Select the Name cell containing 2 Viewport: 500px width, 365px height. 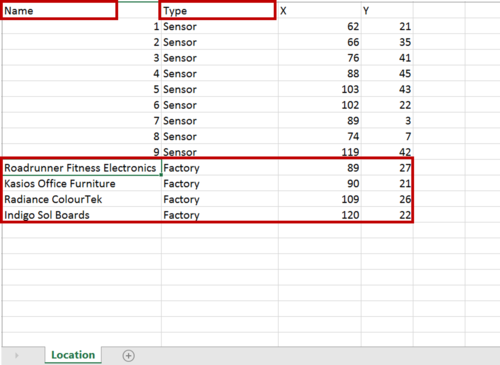(x=82, y=42)
